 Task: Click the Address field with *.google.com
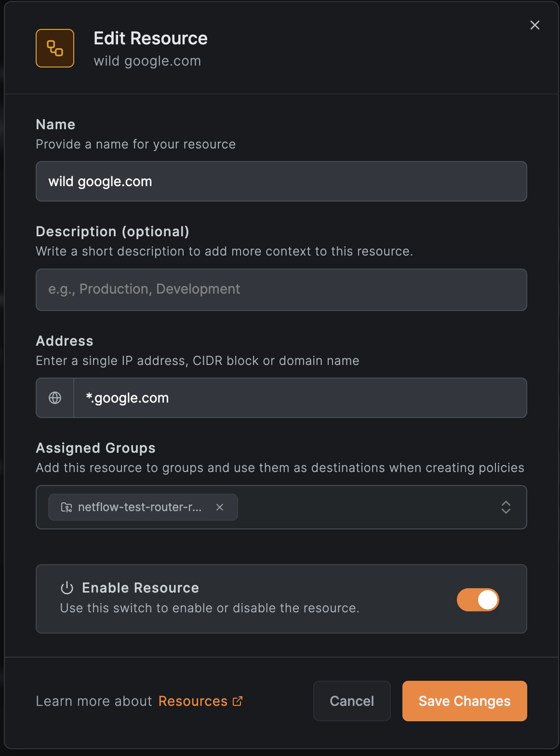pyautogui.click(x=299, y=398)
